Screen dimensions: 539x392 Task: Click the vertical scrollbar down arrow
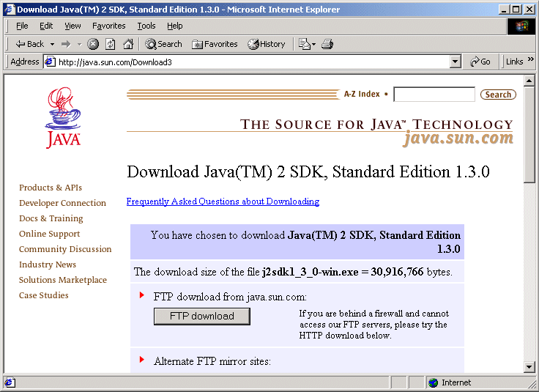(529, 367)
